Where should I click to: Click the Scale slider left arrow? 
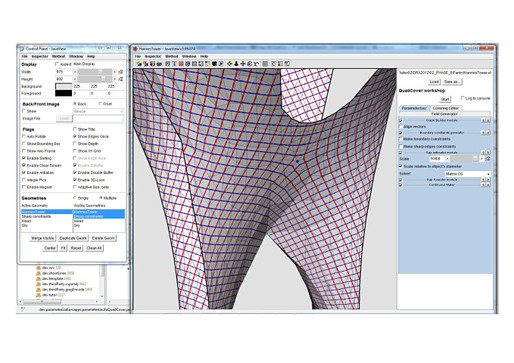(447, 159)
